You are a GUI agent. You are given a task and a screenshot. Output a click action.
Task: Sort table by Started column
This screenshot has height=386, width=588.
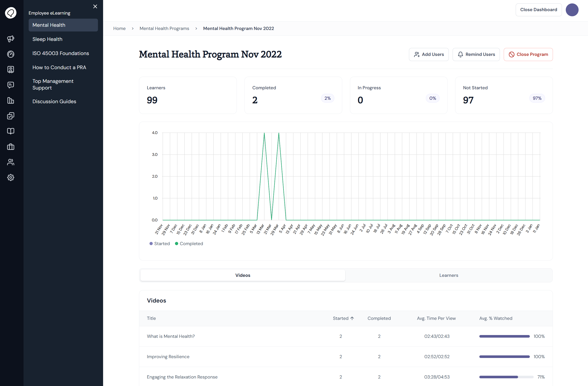coord(343,318)
